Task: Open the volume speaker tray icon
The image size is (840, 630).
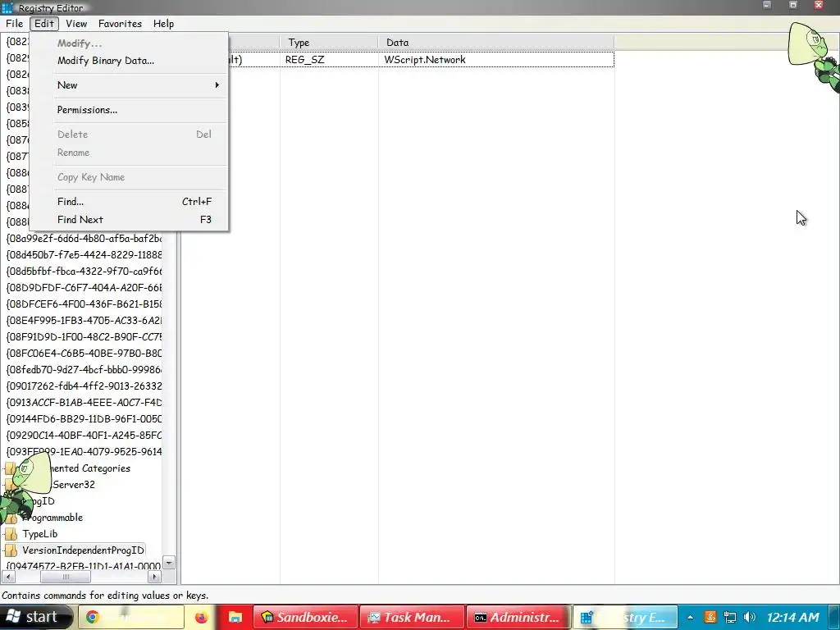Action: point(750,617)
